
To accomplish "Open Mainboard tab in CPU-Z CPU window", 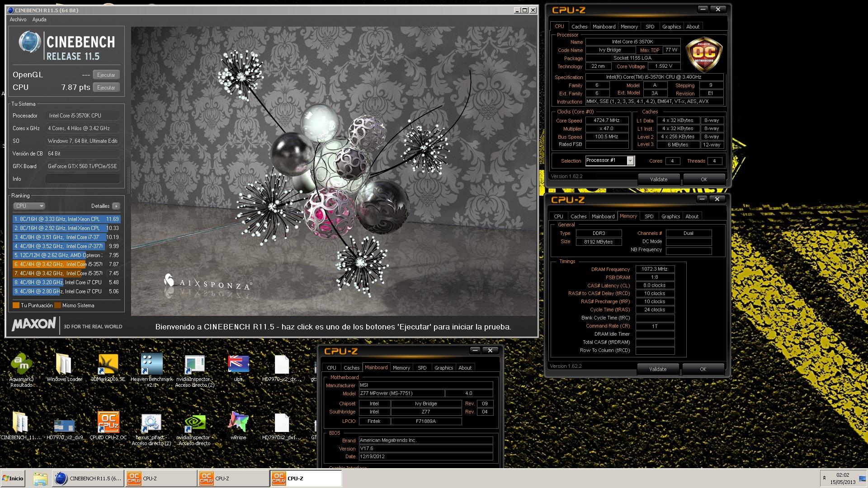I will [x=604, y=27].
